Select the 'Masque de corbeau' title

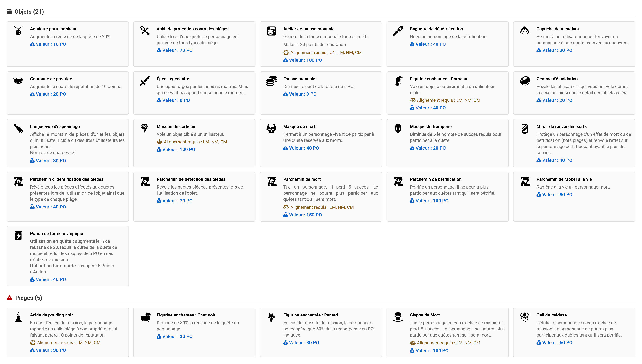(176, 126)
